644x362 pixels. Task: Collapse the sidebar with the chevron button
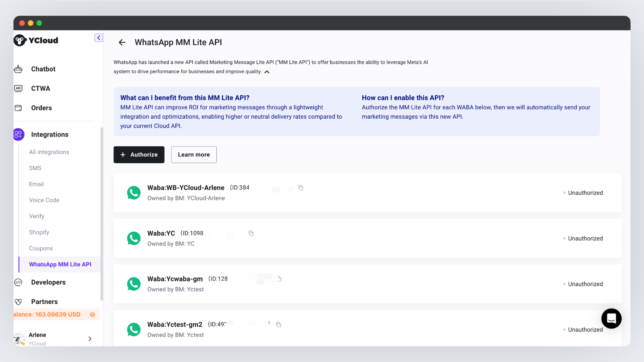[x=99, y=38]
